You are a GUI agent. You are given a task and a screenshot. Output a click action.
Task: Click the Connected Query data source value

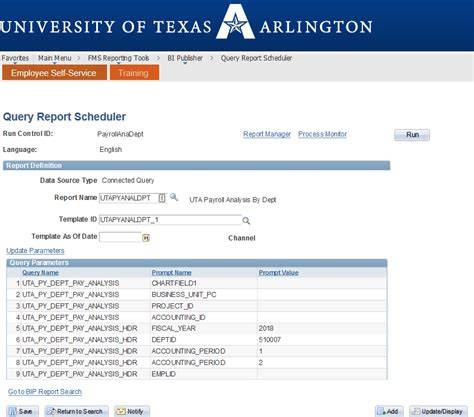[128, 180]
